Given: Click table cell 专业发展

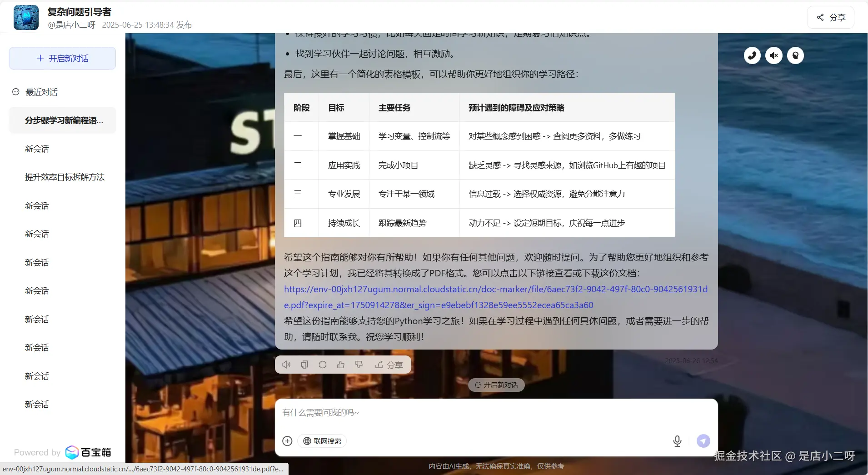Looking at the screenshot, I should coord(344,194).
